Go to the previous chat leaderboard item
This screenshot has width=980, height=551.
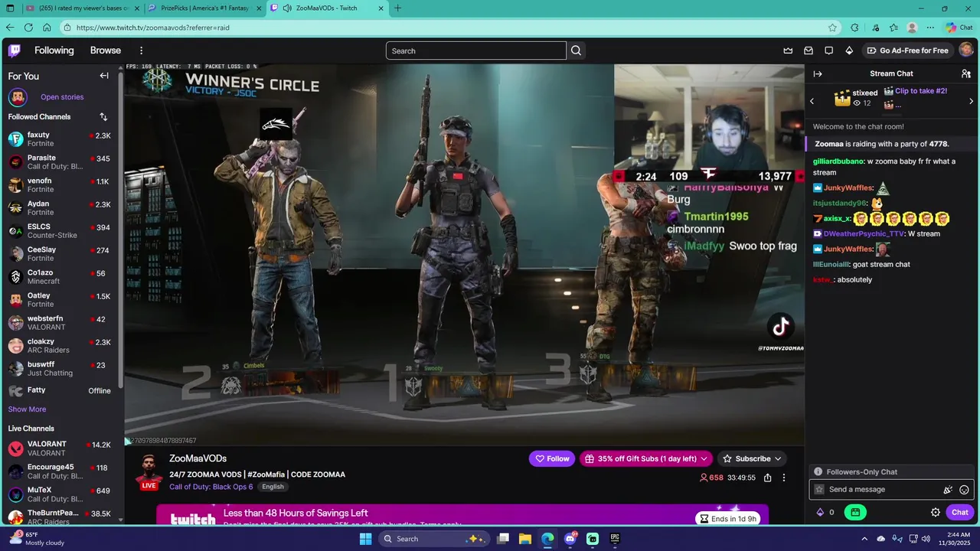[812, 101]
